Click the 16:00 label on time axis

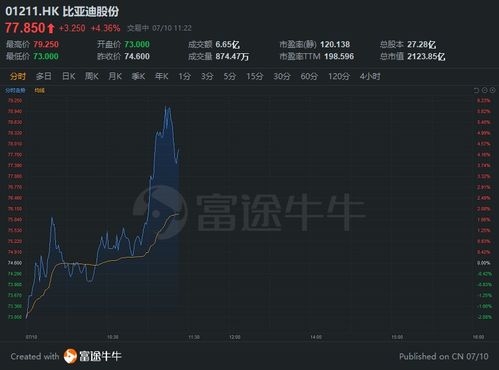coord(478,337)
